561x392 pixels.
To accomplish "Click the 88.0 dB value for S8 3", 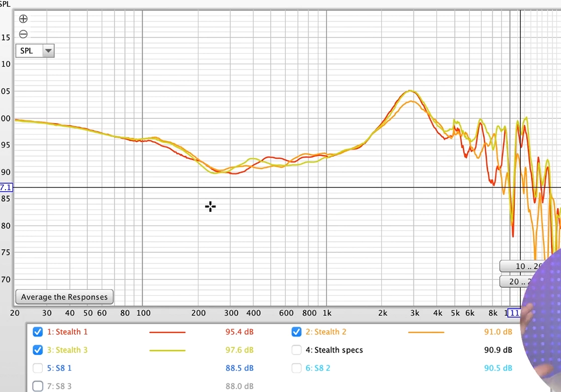I will tap(239, 386).
